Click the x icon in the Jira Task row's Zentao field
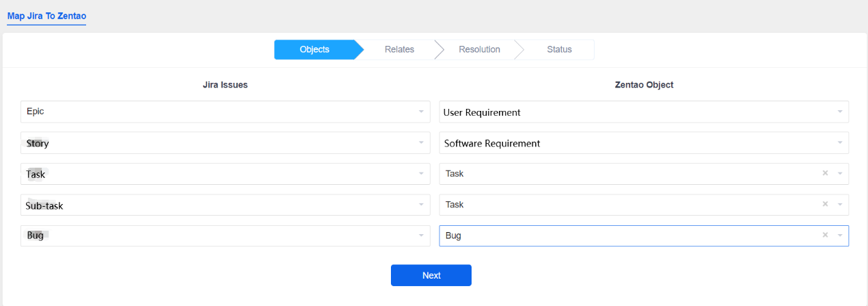The height and width of the screenshot is (306, 868). [x=825, y=174]
